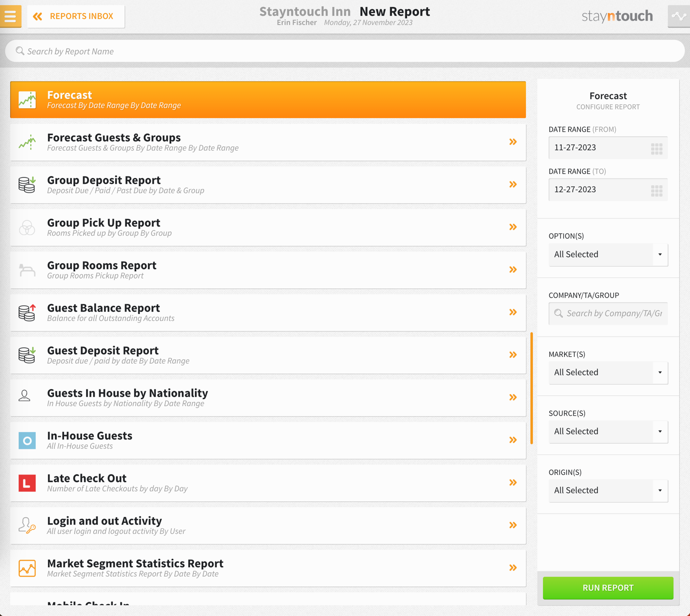Click the Group Deposit Report coins icon

click(27, 185)
